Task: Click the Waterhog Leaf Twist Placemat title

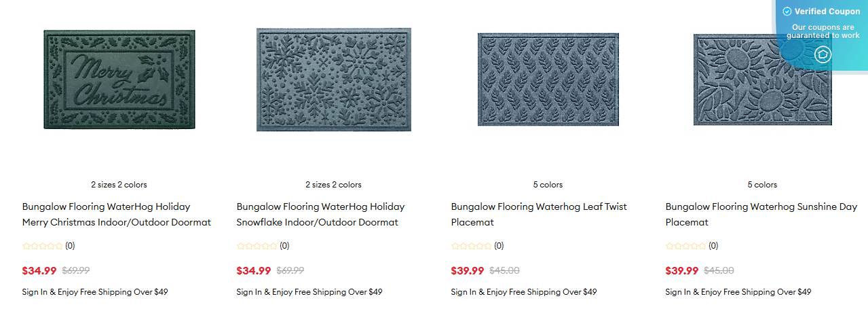Action: pyautogui.click(x=539, y=215)
